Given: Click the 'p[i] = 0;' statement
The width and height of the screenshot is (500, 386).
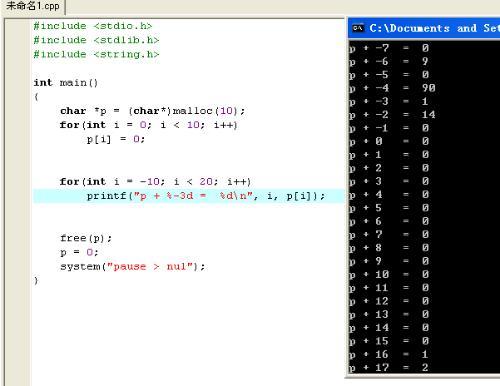Looking at the screenshot, I should click(x=116, y=139).
